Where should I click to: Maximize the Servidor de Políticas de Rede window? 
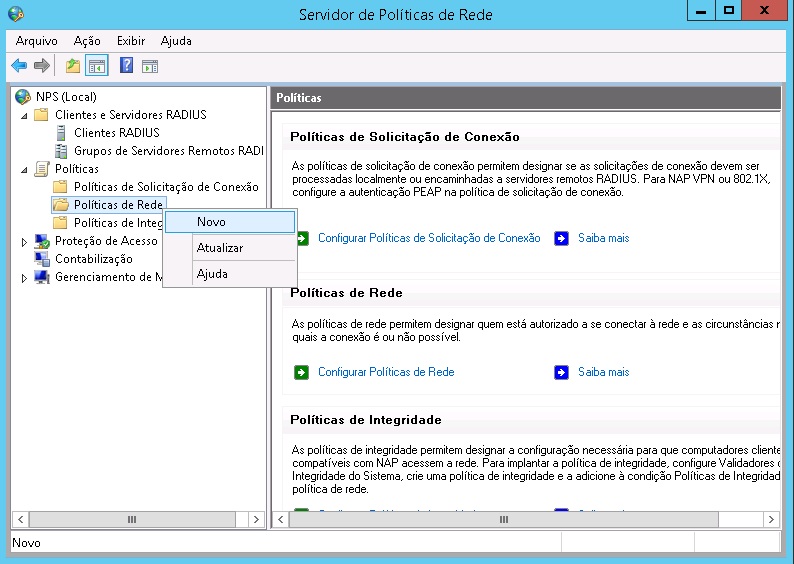pos(728,11)
